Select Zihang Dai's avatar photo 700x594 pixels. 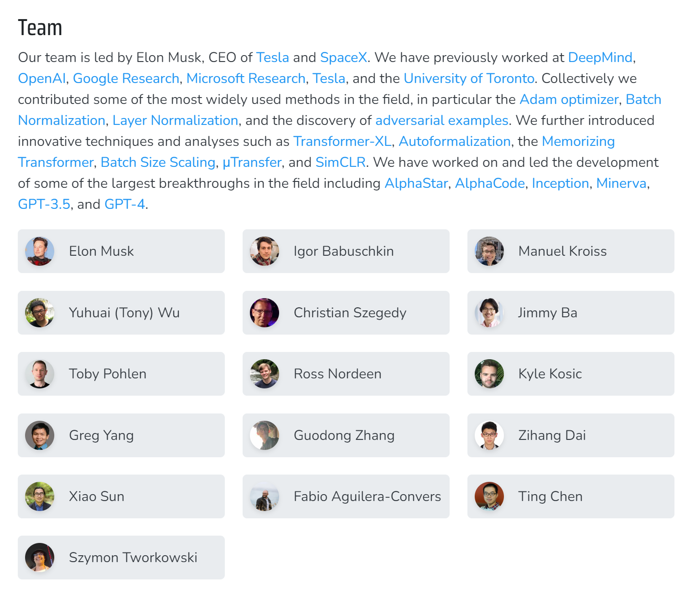pyautogui.click(x=489, y=435)
